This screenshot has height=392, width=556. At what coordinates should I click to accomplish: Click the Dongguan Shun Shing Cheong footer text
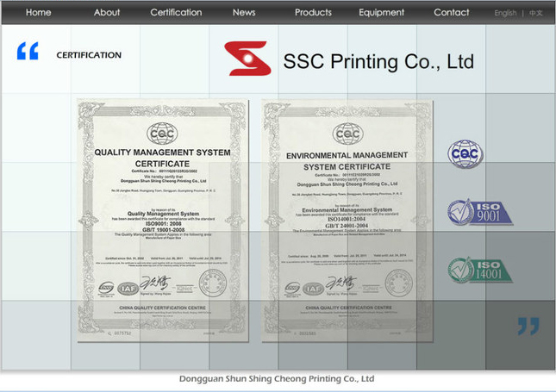point(276,378)
